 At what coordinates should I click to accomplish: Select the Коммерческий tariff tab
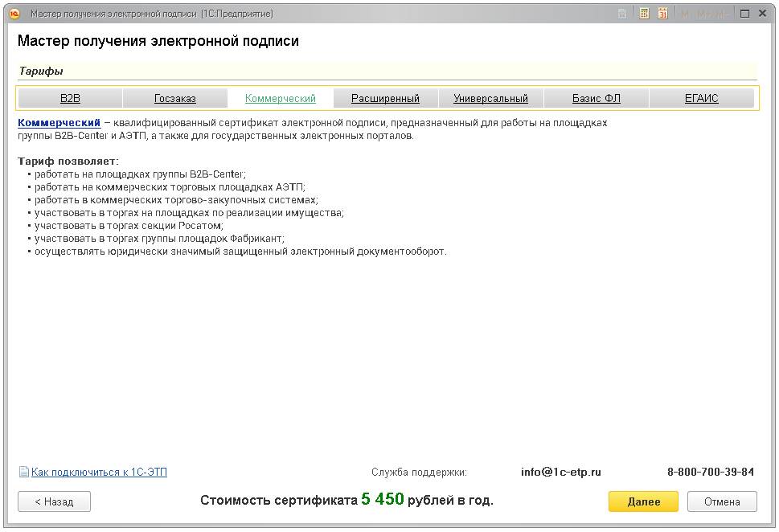coord(281,98)
